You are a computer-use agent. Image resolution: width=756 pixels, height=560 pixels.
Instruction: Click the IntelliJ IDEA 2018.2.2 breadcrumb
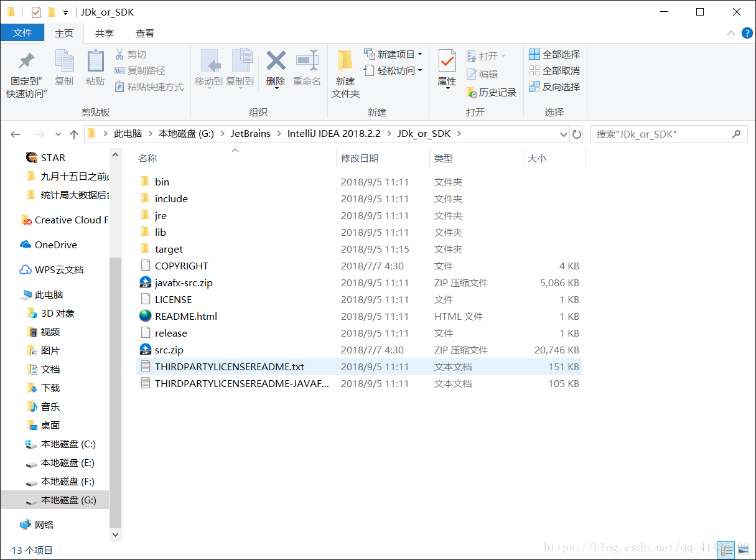pos(338,134)
